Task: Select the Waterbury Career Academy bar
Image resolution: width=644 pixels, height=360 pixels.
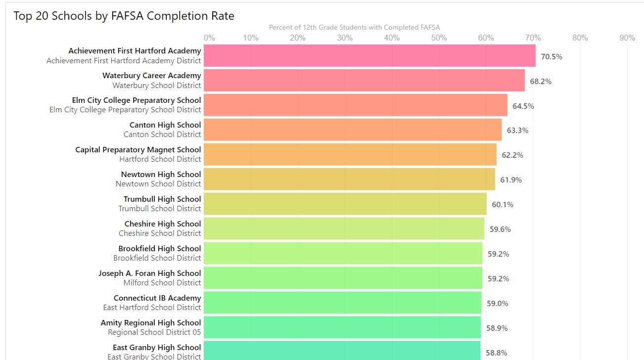Action: [x=364, y=80]
